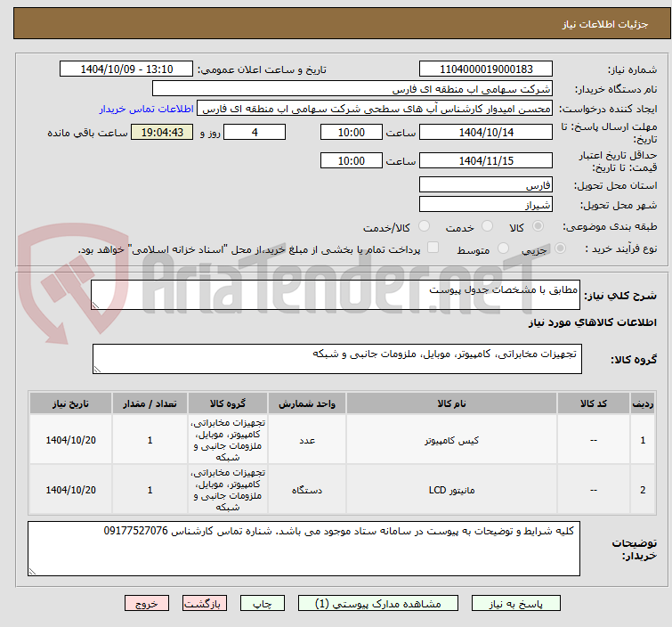
Task: Click the need date of مانیتور LCD row
Action: pyautogui.click(x=70, y=490)
